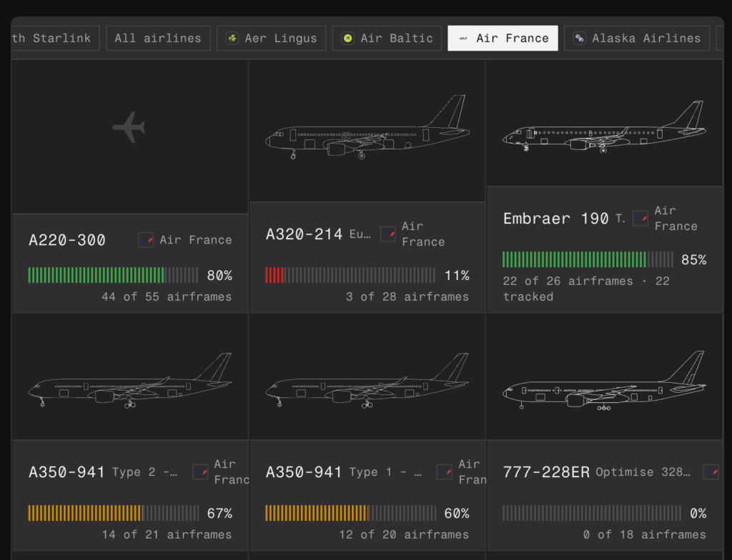Click Air France logo on 777-228ER card

pyautogui.click(x=711, y=472)
